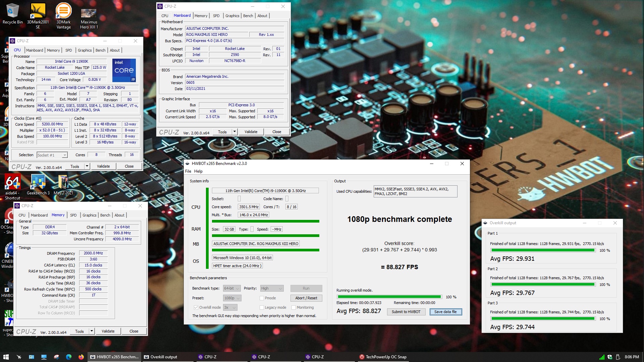The height and width of the screenshot is (362, 644).
Task: Open Firefox from the taskbar
Action: (81, 357)
